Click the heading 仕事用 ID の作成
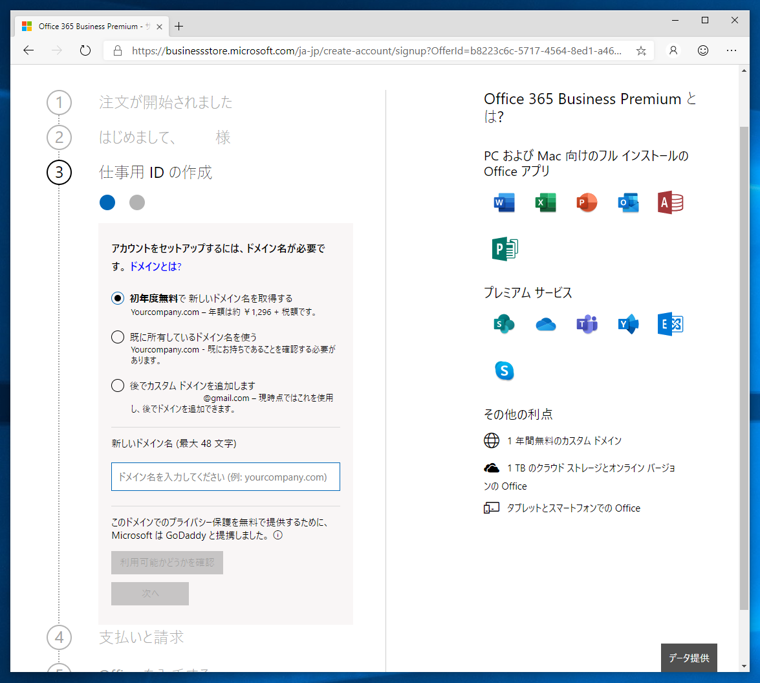This screenshot has width=760, height=683. click(x=156, y=172)
